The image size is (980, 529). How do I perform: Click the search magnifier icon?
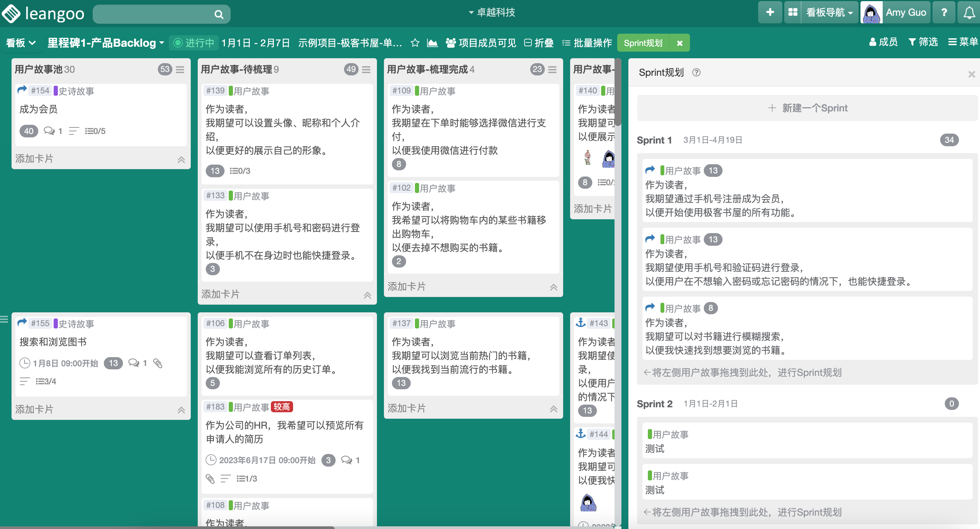219,15
